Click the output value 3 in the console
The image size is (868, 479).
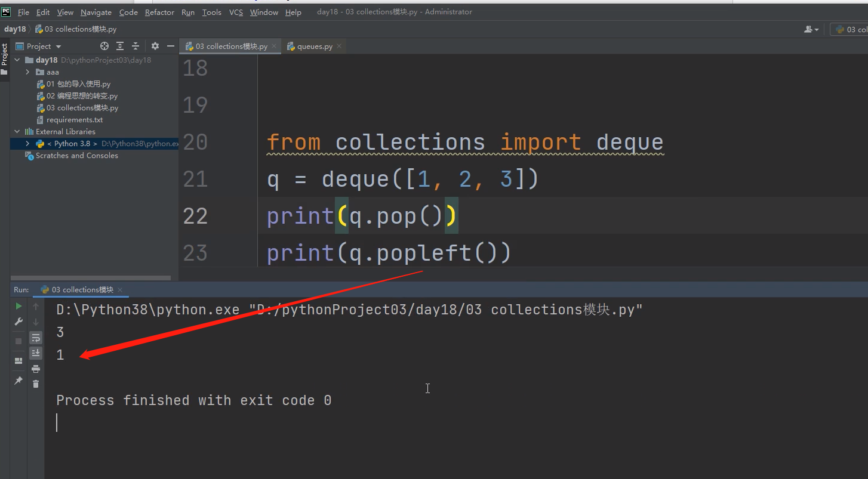(x=60, y=332)
